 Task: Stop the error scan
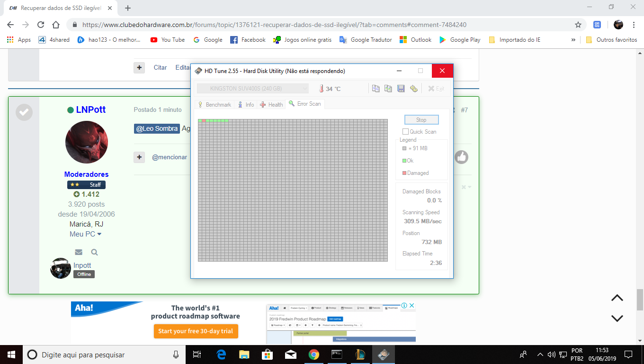pos(421,120)
